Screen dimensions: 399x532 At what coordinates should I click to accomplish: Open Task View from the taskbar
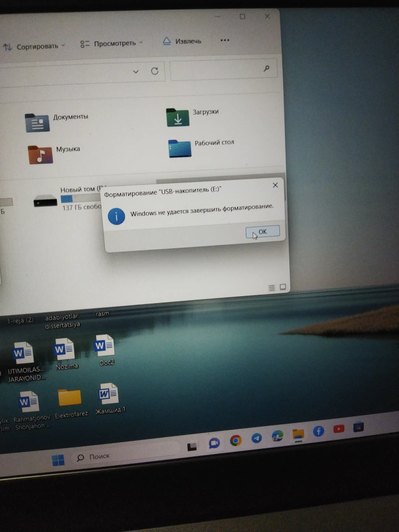coord(192,447)
